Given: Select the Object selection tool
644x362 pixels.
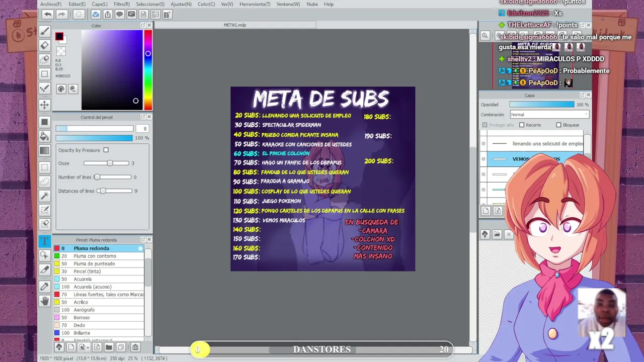Looking at the screenshot, I should pyautogui.click(x=44, y=255).
